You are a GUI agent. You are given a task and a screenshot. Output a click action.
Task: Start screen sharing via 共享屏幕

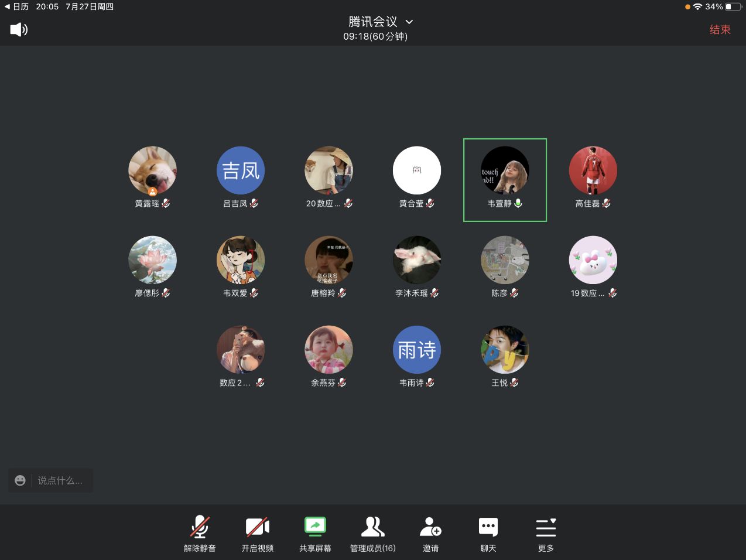click(315, 533)
